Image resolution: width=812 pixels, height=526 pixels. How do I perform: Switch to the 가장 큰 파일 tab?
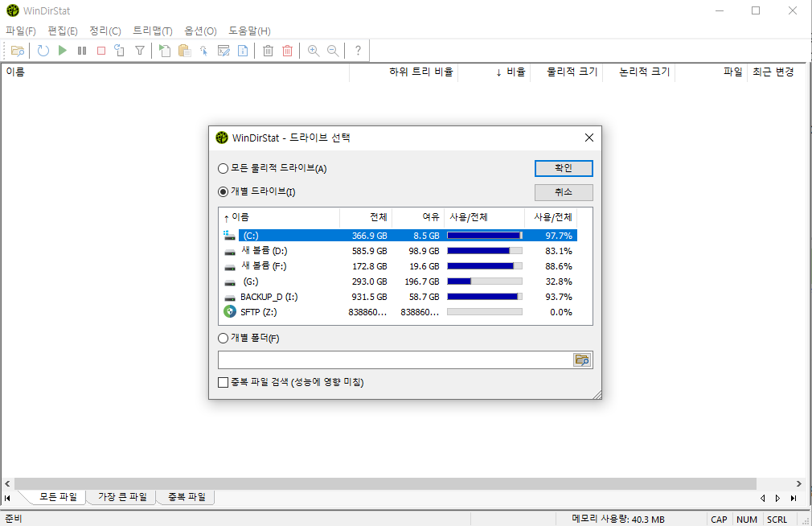[123, 497]
